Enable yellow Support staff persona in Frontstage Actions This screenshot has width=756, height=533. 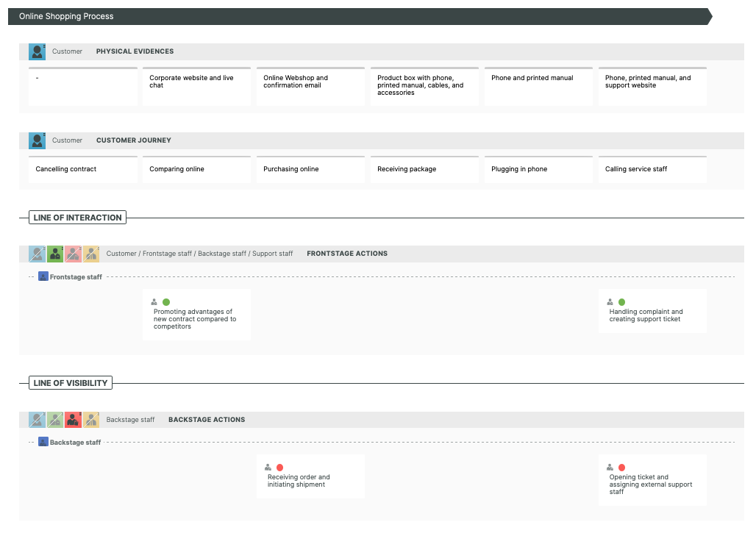[91, 254]
